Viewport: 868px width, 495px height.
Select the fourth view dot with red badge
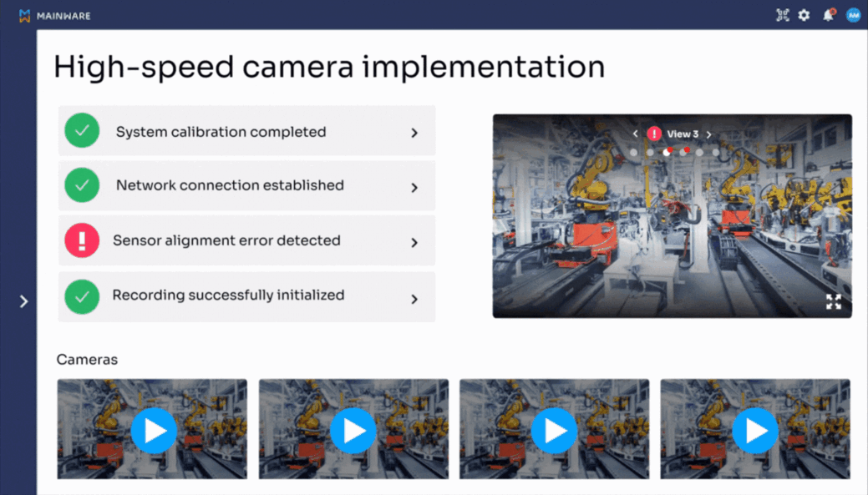coord(683,152)
